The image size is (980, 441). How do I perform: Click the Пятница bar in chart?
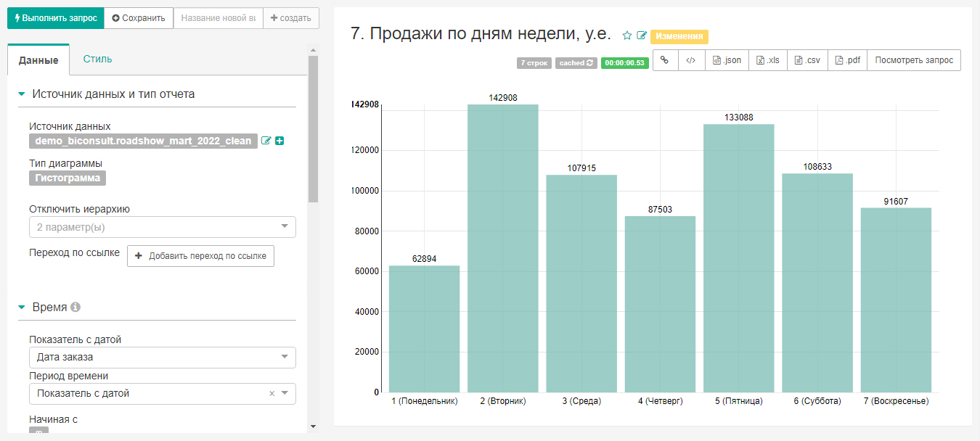(x=739, y=258)
